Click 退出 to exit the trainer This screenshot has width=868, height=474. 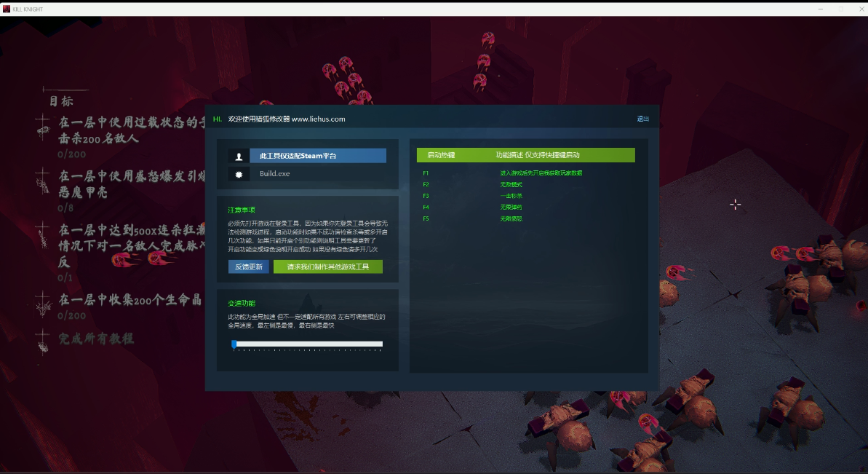tap(642, 119)
